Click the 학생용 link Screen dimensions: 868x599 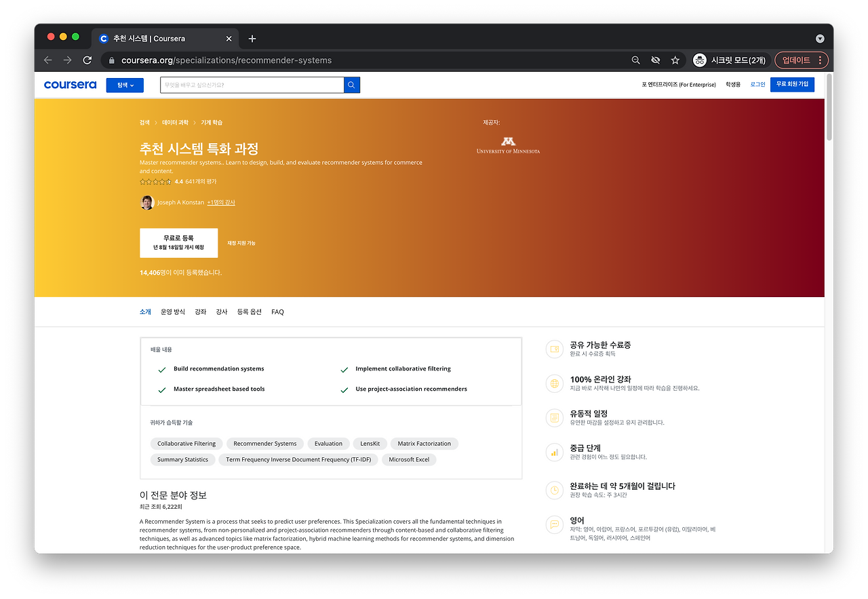(x=733, y=85)
